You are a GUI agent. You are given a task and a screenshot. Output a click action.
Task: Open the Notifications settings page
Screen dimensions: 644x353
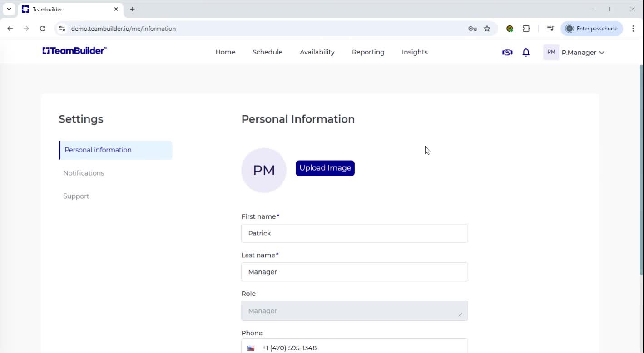(x=84, y=173)
